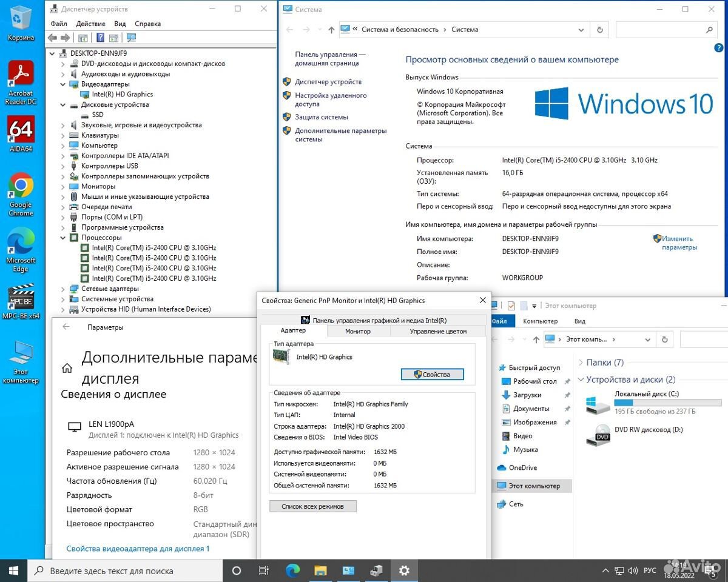Click C: drive free space usage bar
Viewport: 728px width, 582px height.
click(x=668, y=403)
